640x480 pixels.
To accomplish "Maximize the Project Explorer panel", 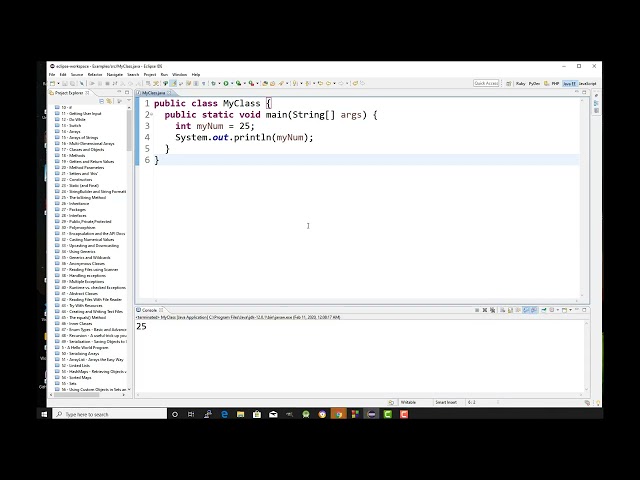I will pos(127,92).
